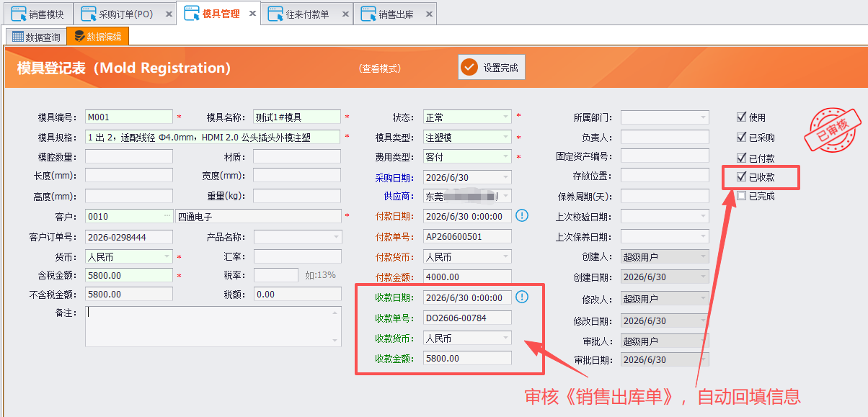Image resolution: width=868 pixels, height=417 pixels.
Task: Open the 货币 dropdown showing 人民币
Action: pyautogui.click(x=167, y=256)
